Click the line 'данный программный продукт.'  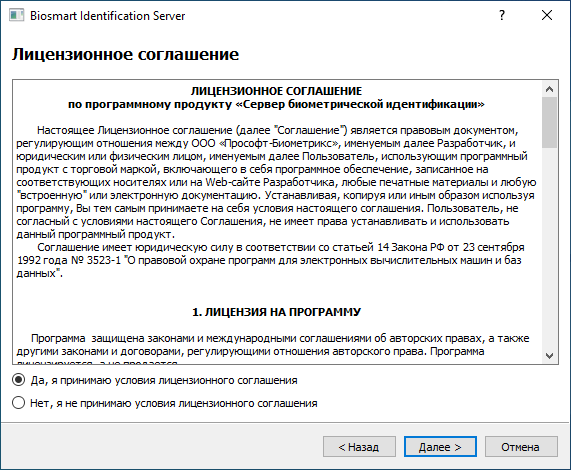(x=95, y=234)
